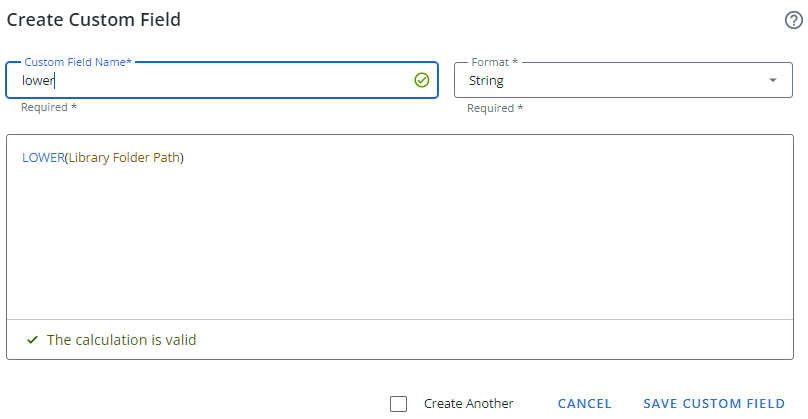The width and height of the screenshot is (808, 419).
Task: Click 'The calculation is valid' message
Action: [x=121, y=340]
